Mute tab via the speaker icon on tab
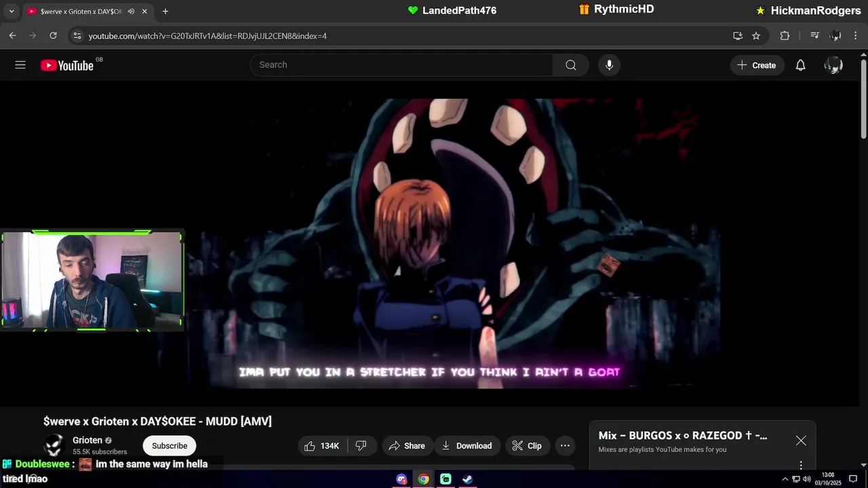Viewport: 868px width, 488px height. [x=130, y=12]
